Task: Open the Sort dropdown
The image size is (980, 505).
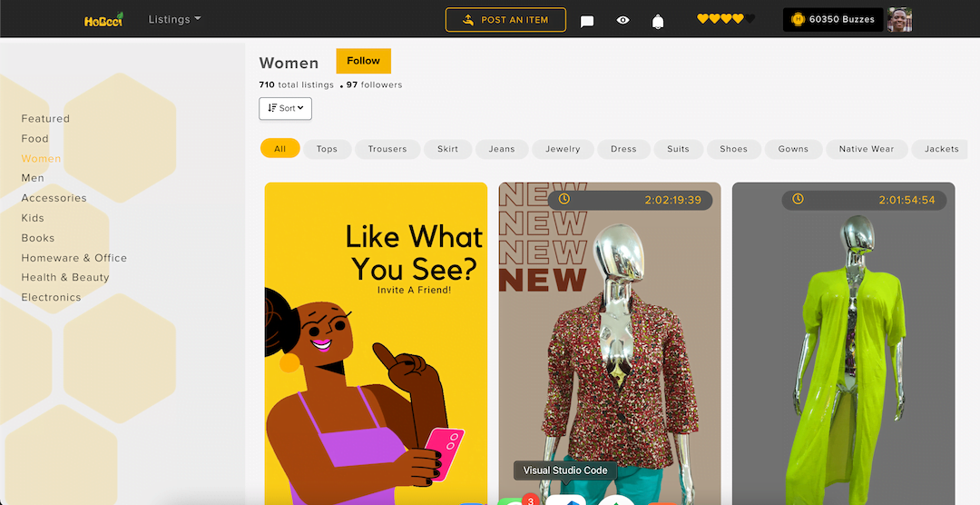Action: pyautogui.click(x=285, y=108)
